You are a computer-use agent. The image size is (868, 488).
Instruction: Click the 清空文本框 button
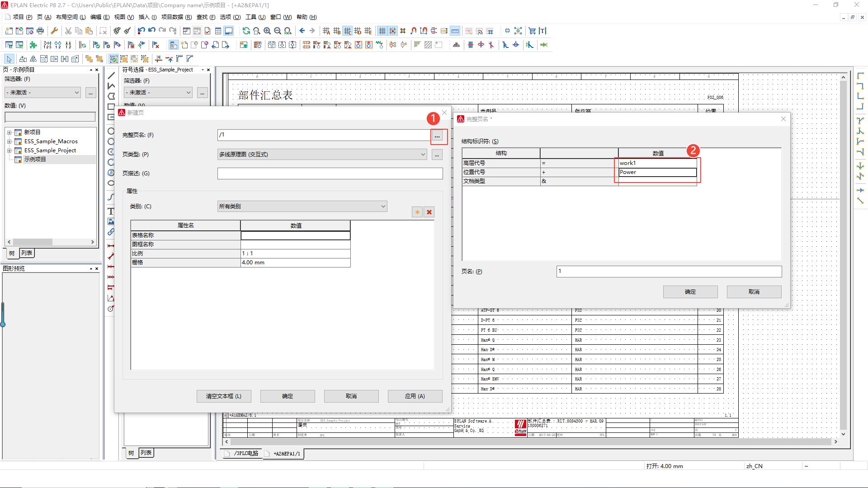pyautogui.click(x=223, y=396)
